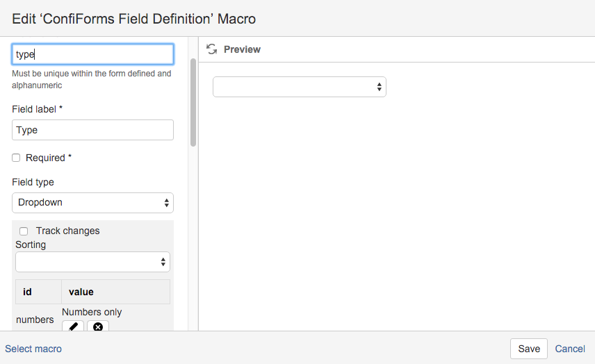595x364 pixels.
Task: Click the Field label input containing 'Type'
Action: [x=92, y=130]
